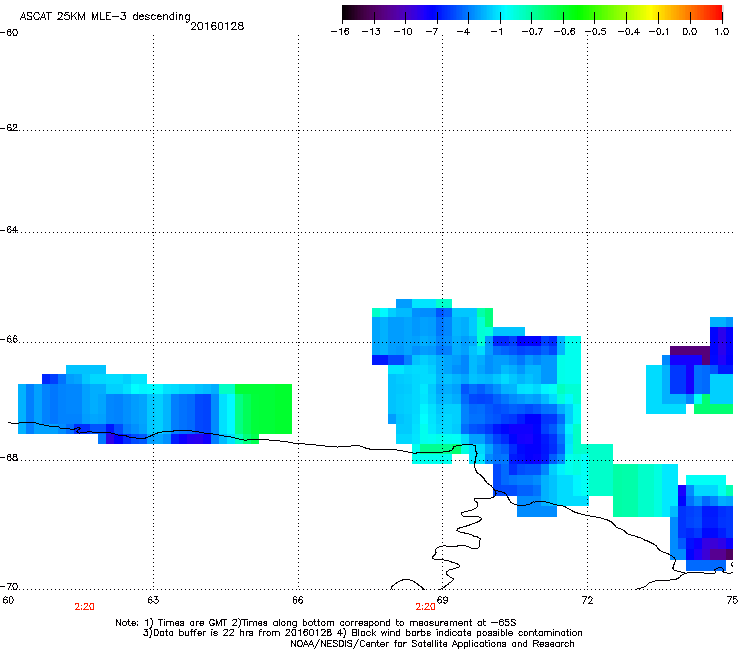The width and height of the screenshot is (740, 650).
Task: Click the -7 color scale label
Action: click(x=432, y=32)
